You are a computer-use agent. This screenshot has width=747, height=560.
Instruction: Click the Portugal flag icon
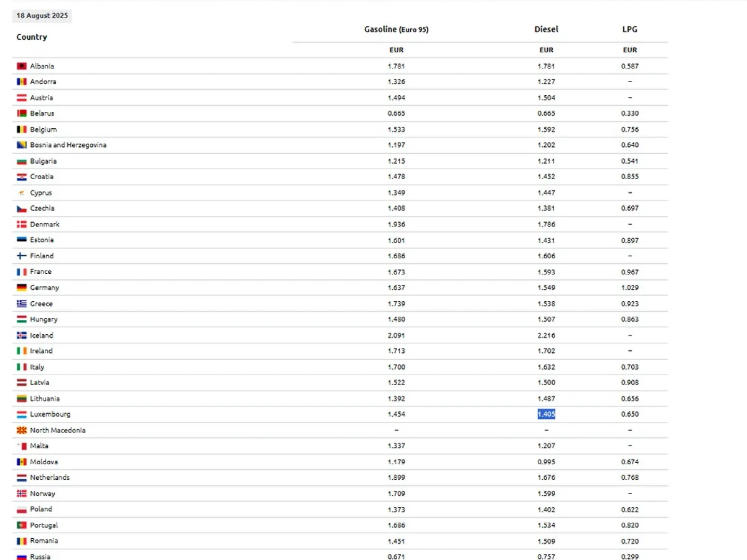[x=22, y=525]
